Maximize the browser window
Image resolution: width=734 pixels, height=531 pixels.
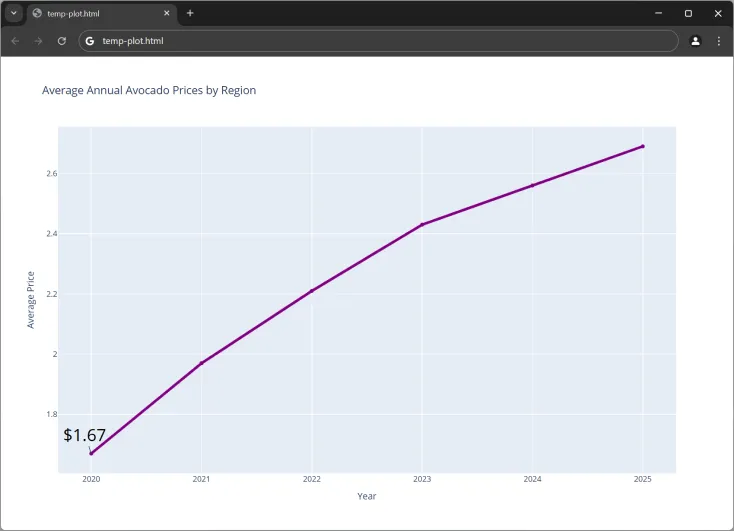(x=688, y=13)
